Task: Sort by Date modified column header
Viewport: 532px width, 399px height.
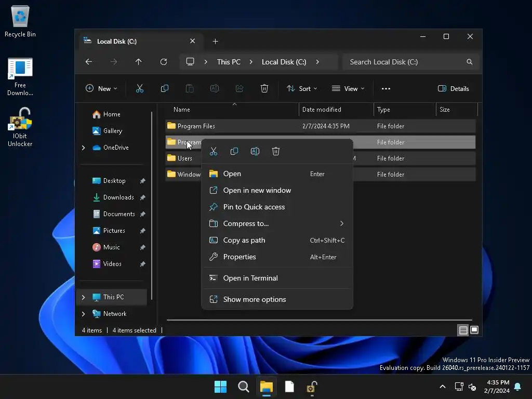Action: [322, 110]
